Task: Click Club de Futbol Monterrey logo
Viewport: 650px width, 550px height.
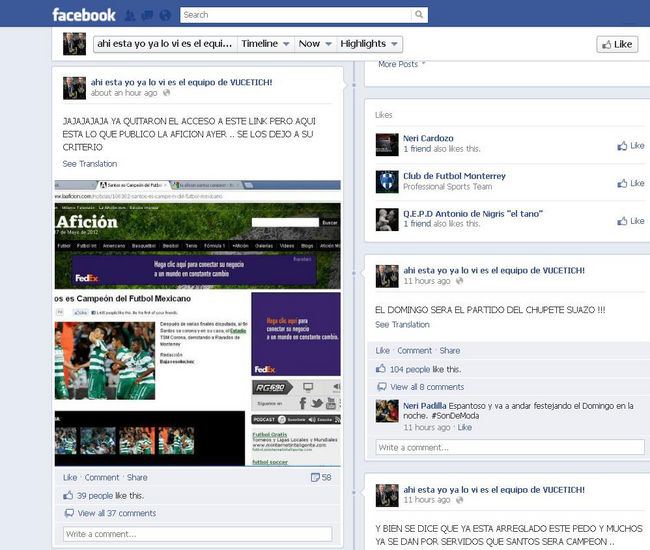Action: [x=387, y=181]
